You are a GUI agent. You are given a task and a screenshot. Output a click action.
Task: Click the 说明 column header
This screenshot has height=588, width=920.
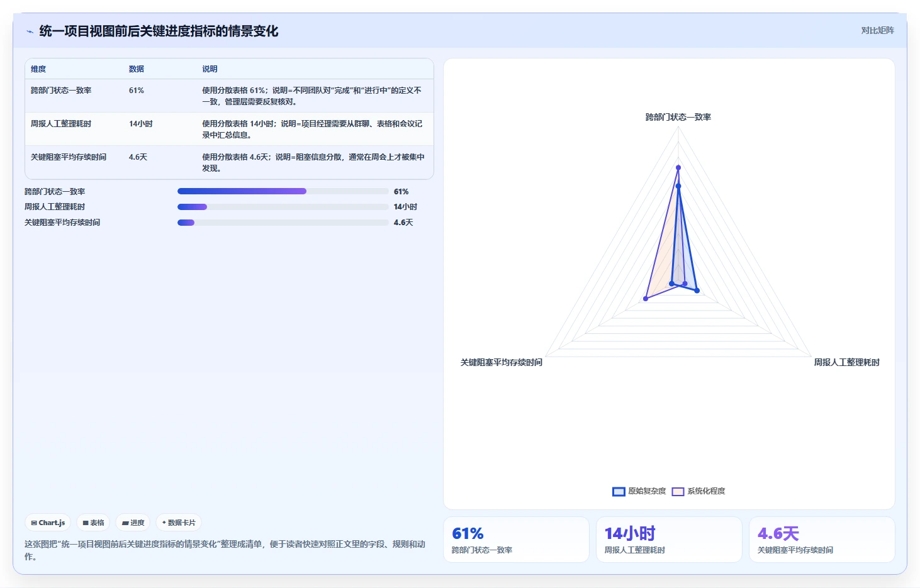[x=210, y=69]
